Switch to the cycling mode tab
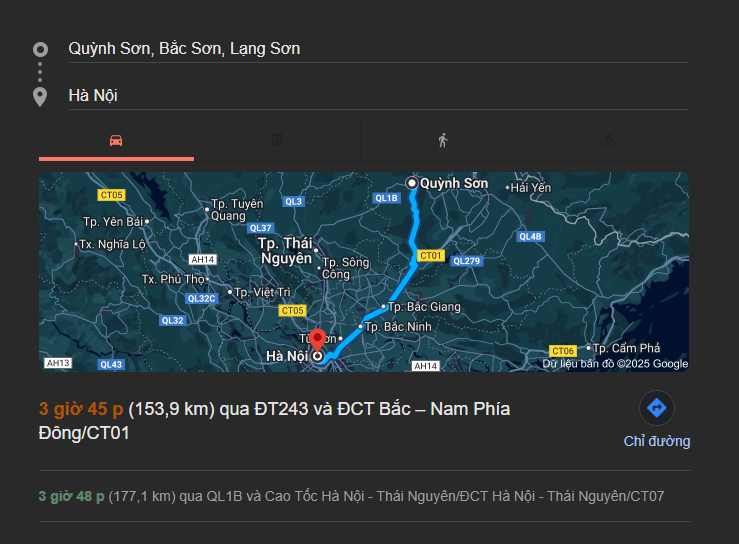The height and width of the screenshot is (544, 739). click(x=607, y=141)
